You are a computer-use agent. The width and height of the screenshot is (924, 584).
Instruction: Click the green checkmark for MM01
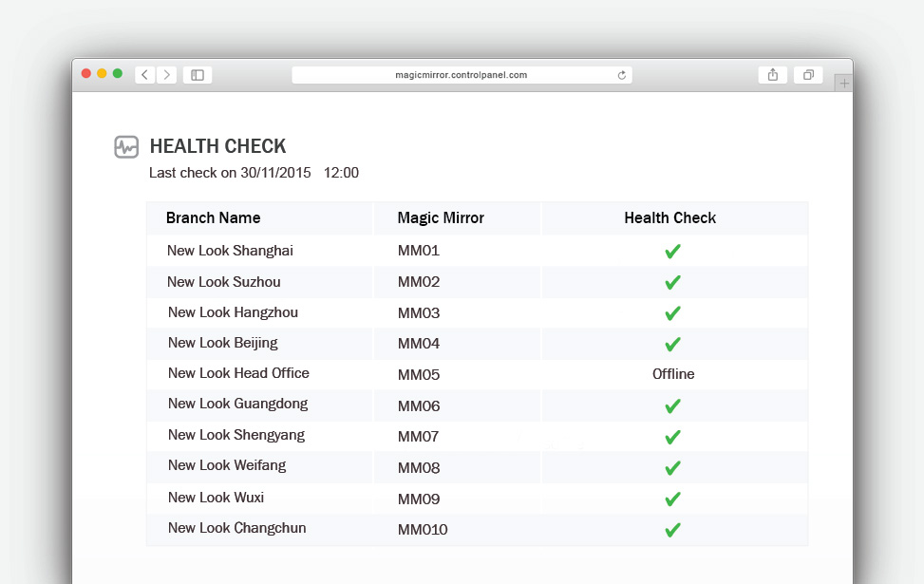673,251
